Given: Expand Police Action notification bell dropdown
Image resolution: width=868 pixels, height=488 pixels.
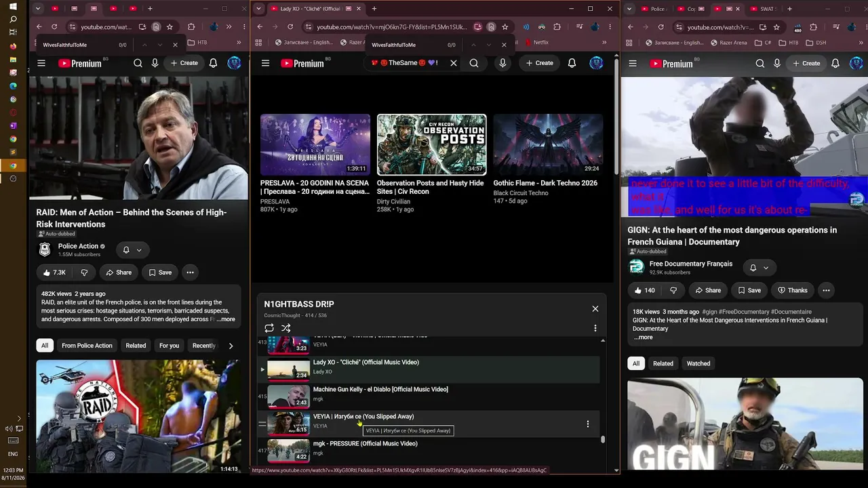Looking at the screenshot, I should point(132,250).
